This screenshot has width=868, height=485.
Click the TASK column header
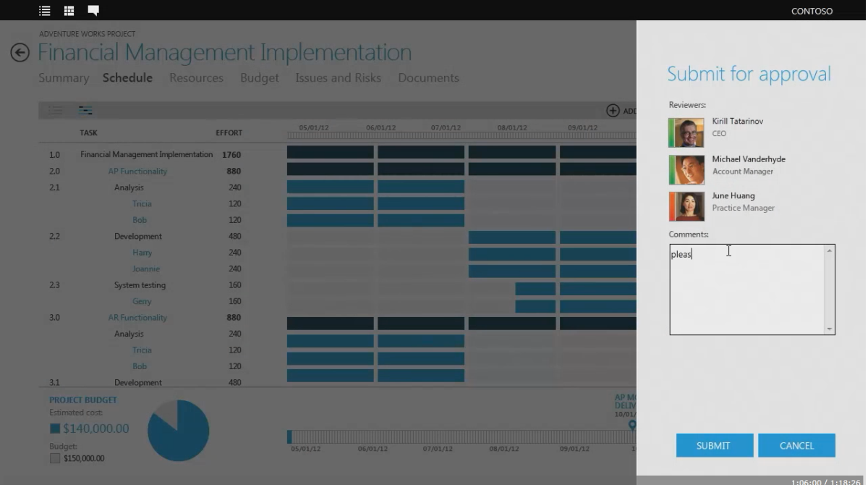(88, 133)
